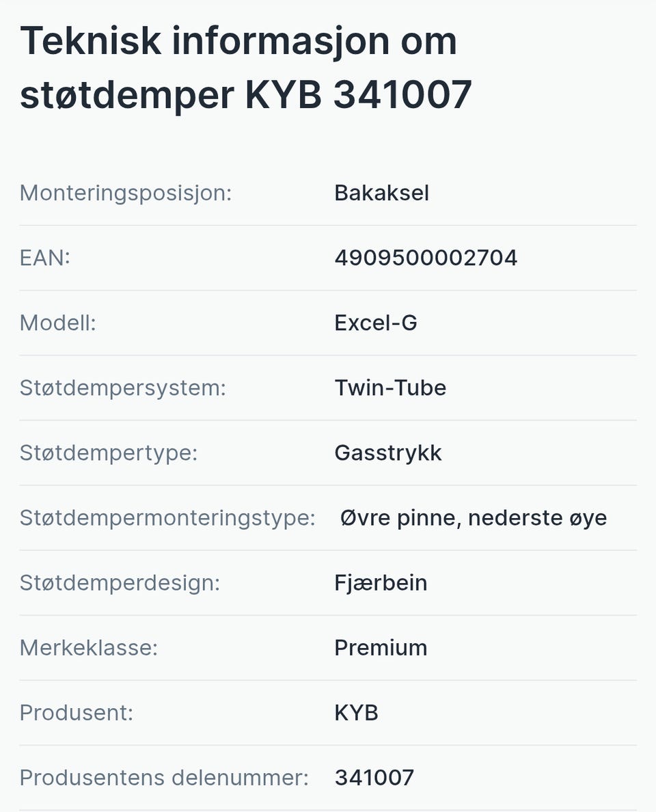Click the 'Modell:' label

[x=58, y=323]
